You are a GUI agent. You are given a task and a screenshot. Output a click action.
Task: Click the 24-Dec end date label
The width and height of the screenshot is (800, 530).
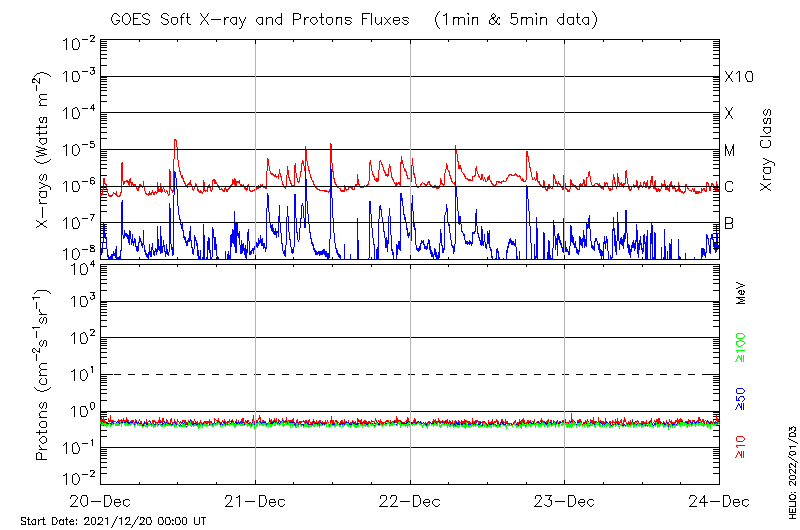[719, 499]
